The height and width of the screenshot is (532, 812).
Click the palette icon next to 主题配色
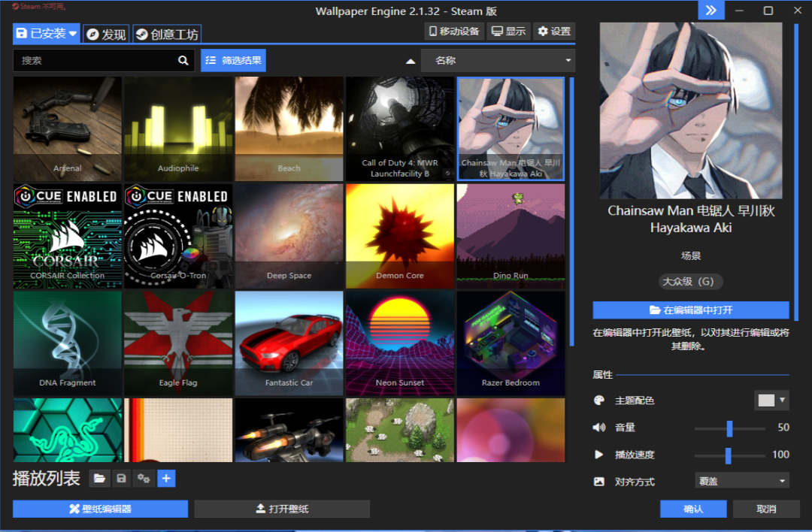[x=599, y=401]
